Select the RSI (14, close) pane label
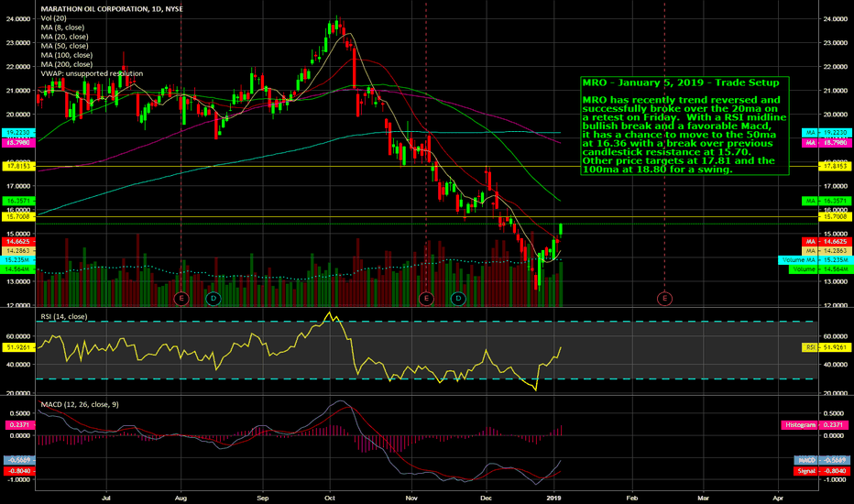 click(x=64, y=316)
